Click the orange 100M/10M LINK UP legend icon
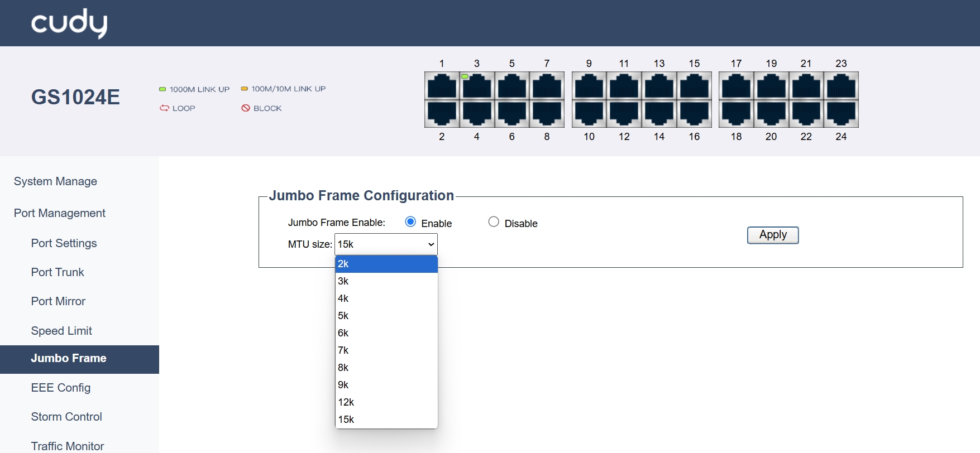 (x=244, y=89)
